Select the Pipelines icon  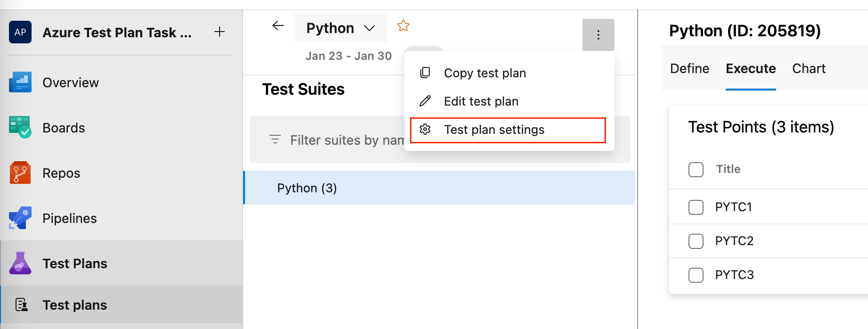coord(20,218)
